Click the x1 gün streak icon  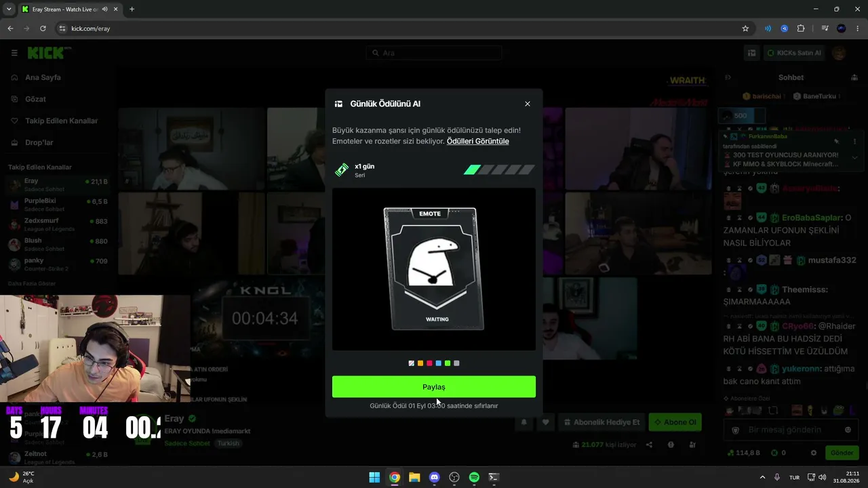click(x=342, y=169)
